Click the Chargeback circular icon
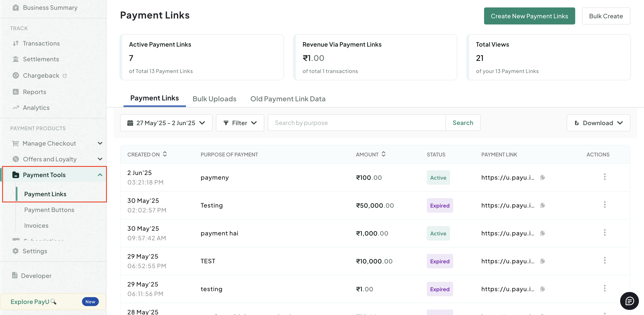 point(16,75)
